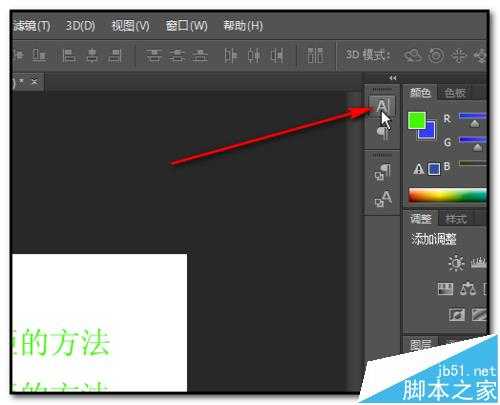Click the distribute vertical centers icon

point(176,56)
